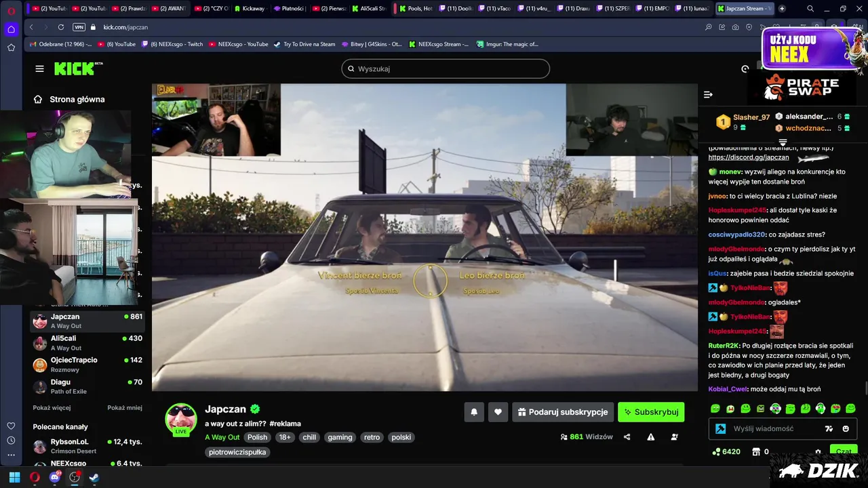Switch to the Pools, Hot tab

click(x=416, y=8)
